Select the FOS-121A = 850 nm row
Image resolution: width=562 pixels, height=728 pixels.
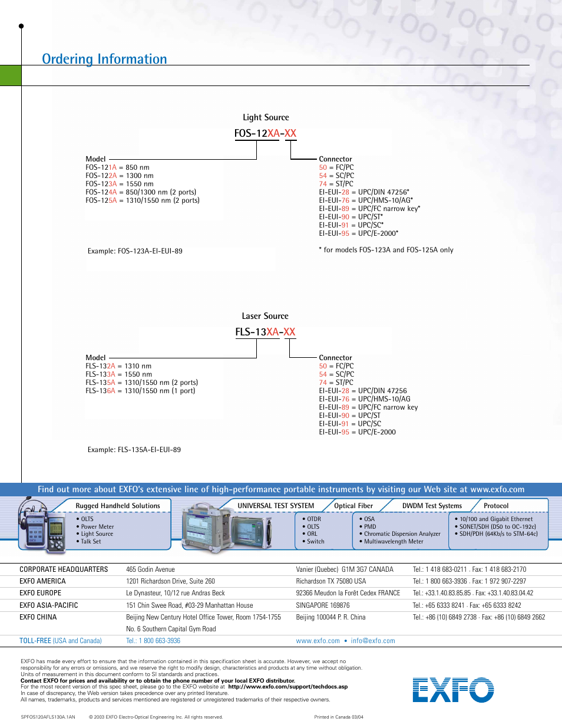[117, 167]
